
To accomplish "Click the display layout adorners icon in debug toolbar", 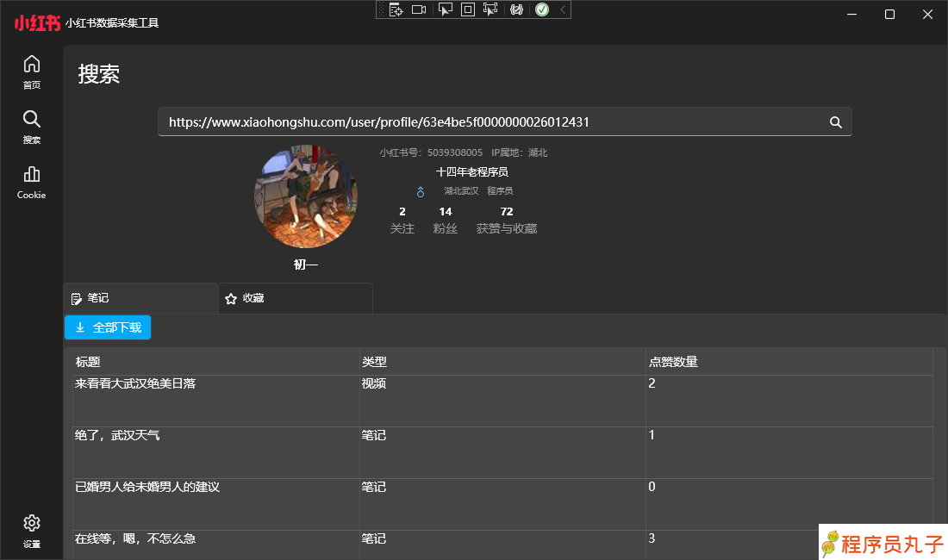I will (x=468, y=9).
